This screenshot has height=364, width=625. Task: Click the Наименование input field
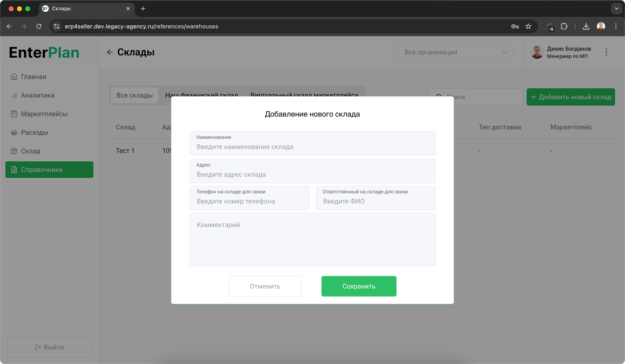pos(312,147)
